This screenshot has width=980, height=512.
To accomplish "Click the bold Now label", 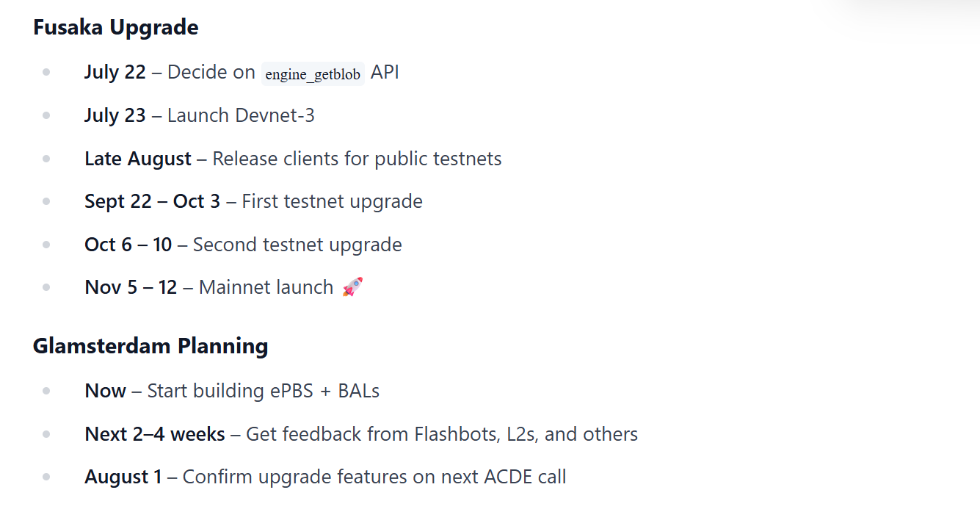I will pos(106,391).
